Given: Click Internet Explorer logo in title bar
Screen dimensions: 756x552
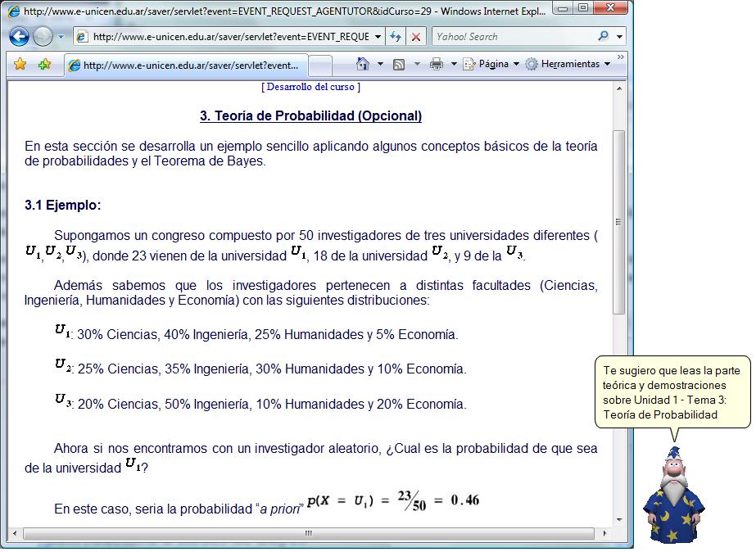Looking at the screenshot, I should point(14,11).
